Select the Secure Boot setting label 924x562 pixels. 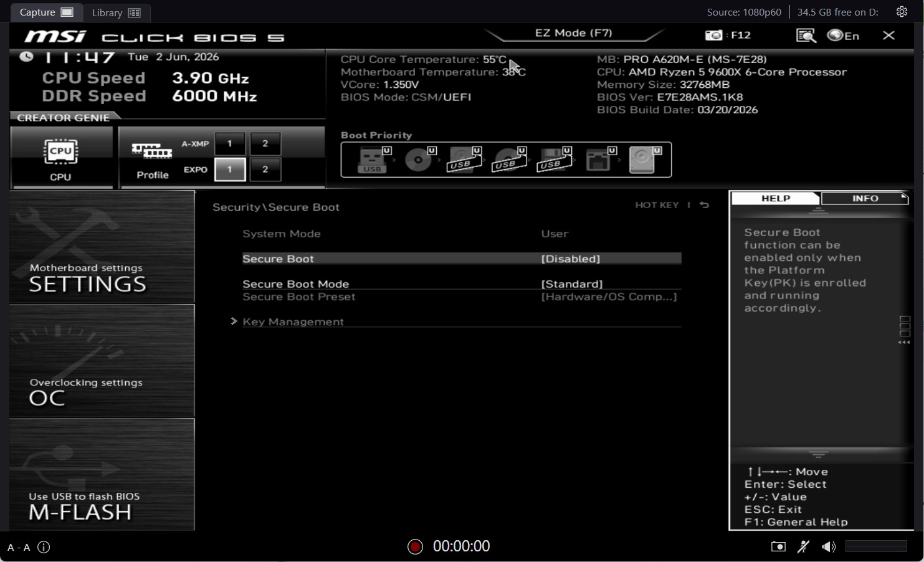pos(278,259)
